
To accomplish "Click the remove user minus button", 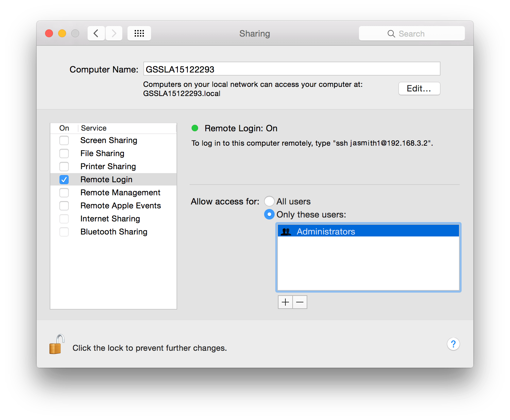I will point(299,302).
